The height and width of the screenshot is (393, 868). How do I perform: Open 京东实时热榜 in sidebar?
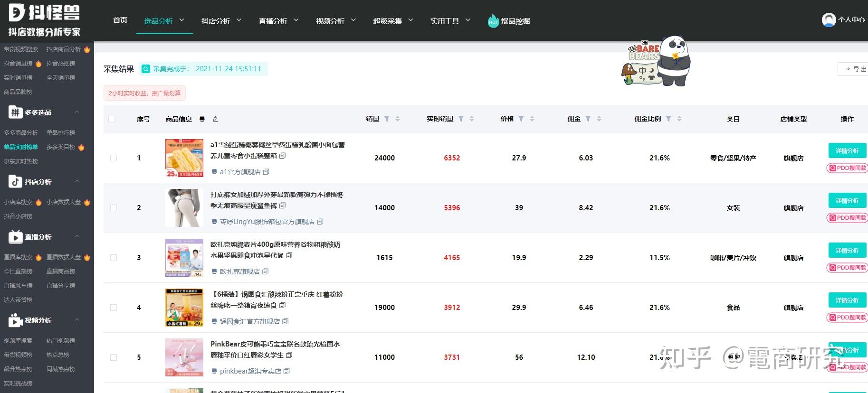21,161
